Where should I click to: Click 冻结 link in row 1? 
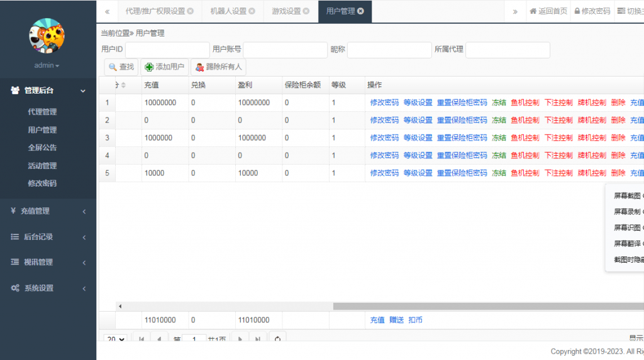click(x=499, y=103)
